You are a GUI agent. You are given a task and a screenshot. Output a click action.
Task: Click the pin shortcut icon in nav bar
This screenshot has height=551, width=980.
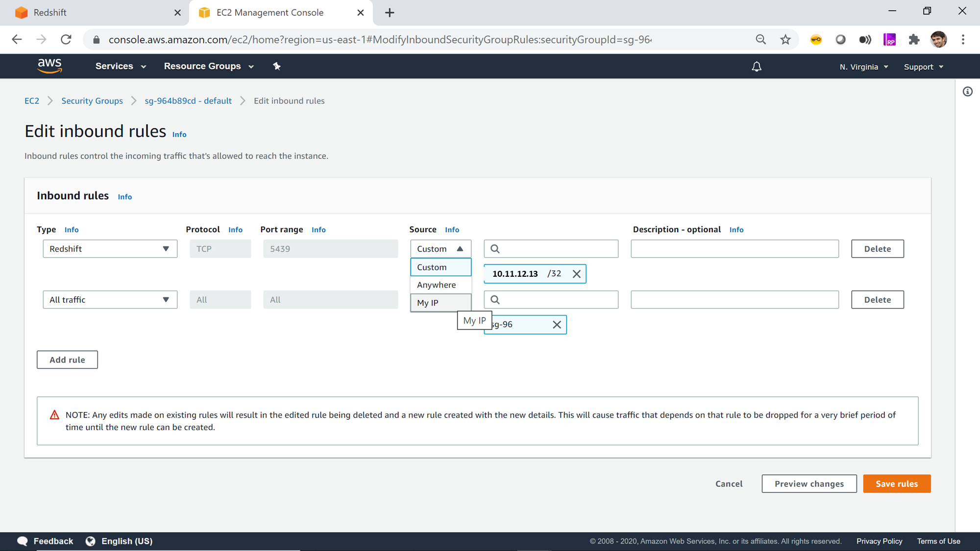click(x=277, y=66)
